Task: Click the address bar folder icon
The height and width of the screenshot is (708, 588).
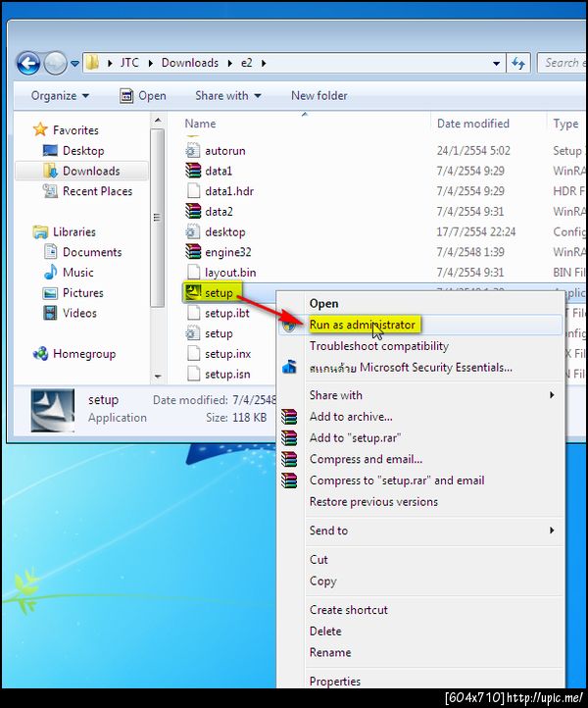Action: [x=92, y=63]
